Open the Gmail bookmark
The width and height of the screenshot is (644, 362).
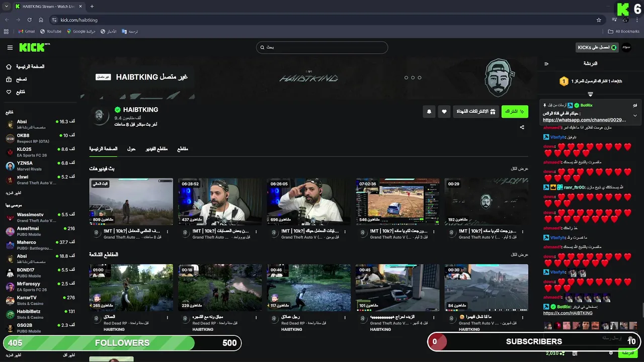point(27,31)
